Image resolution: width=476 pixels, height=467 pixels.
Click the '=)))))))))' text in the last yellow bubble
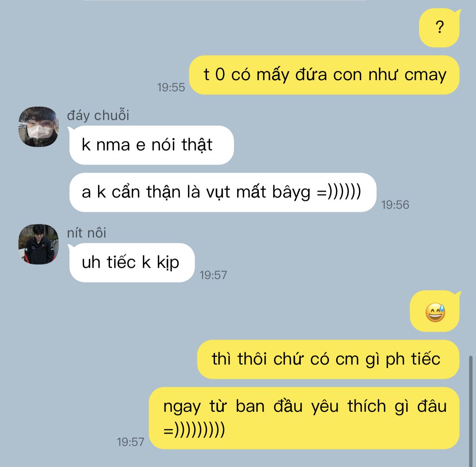pos(194,430)
